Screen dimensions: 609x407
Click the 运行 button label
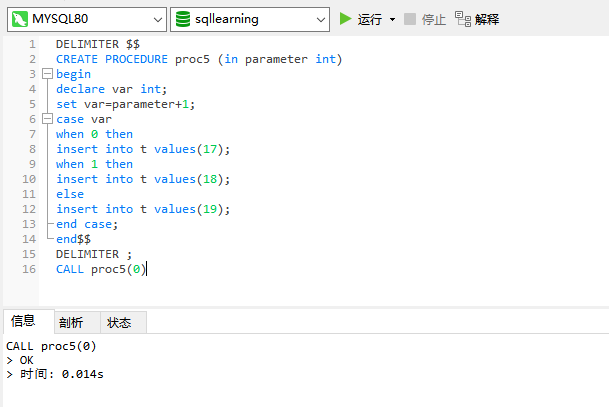click(x=370, y=19)
